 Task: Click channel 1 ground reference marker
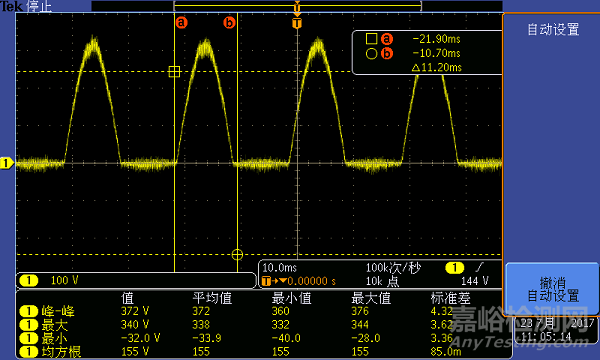[x=7, y=163]
